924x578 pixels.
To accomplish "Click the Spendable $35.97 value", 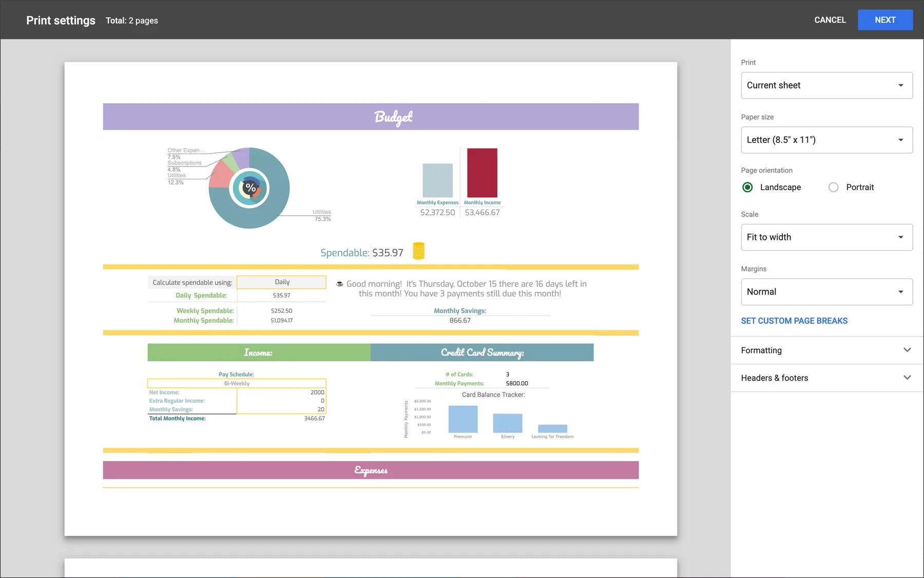I will point(388,253).
